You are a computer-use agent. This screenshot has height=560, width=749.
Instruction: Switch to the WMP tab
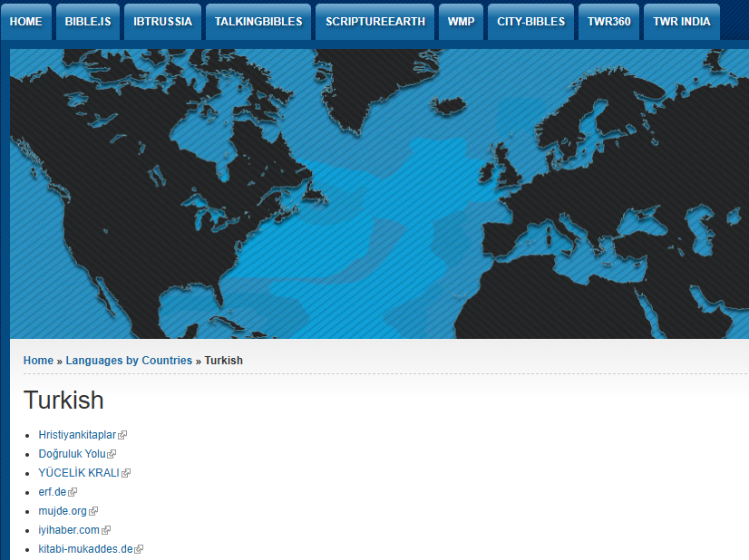click(461, 22)
